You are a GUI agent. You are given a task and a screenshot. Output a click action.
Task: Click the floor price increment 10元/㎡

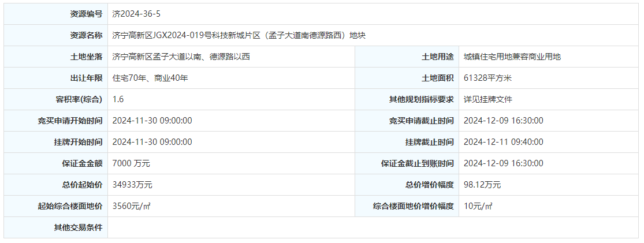tap(478, 206)
